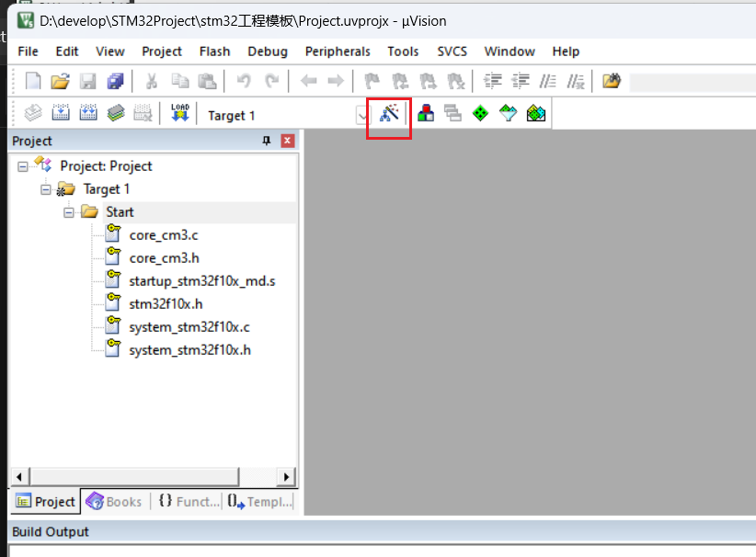This screenshot has height=557, width=756.
Task: Close the Project panel with red X
Action: 287,141
